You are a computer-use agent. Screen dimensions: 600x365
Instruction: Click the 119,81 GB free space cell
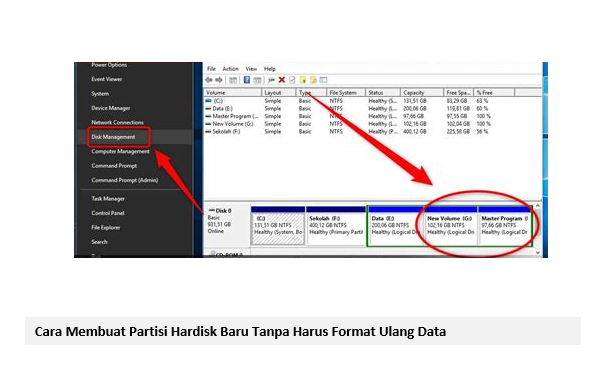pyautogui.click(x=458, y=108)
